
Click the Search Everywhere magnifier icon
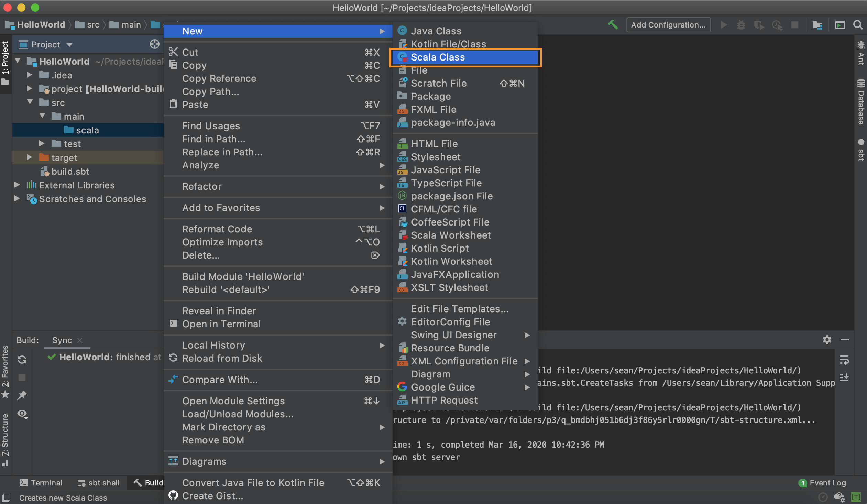[858, 25]
